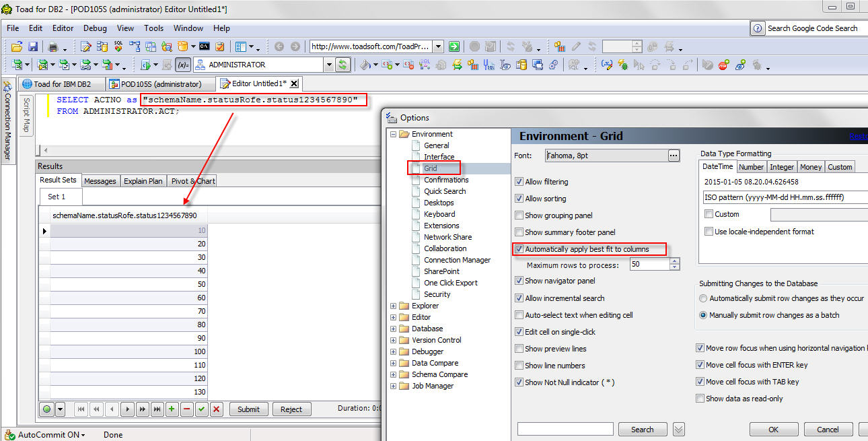
Task: Open the Money formatting tab
Action: coord(811,167)
